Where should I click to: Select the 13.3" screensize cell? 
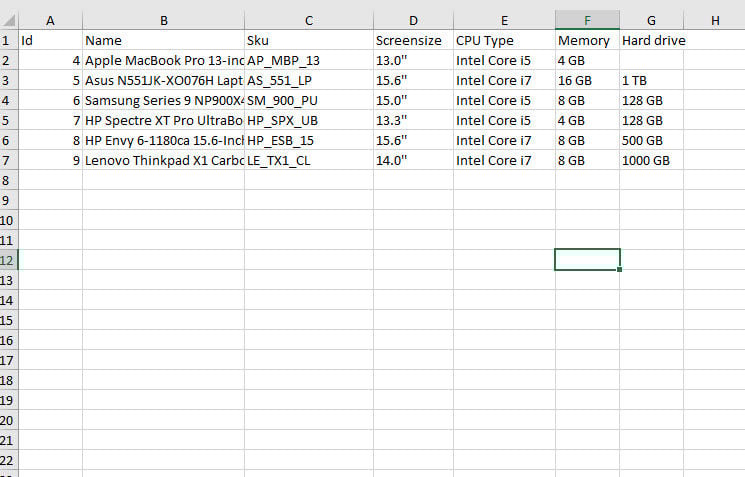point(413,120)
